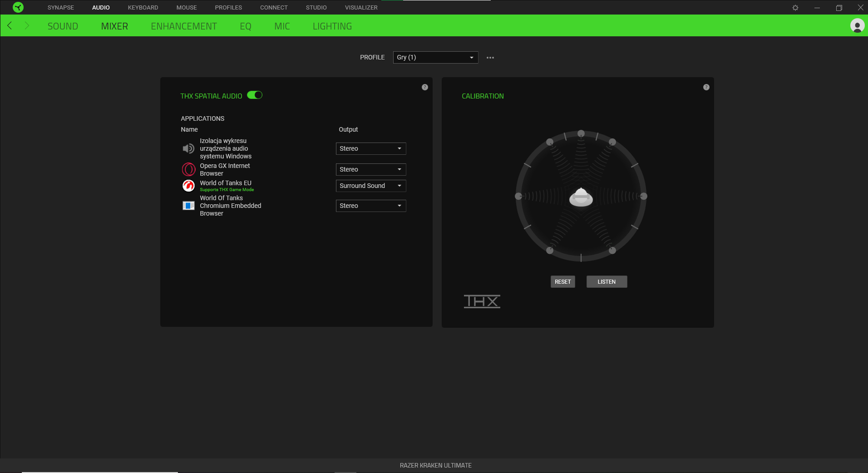Select the bottom-right calibration speaker handle
868x473 pixels.
coord(612,250)
